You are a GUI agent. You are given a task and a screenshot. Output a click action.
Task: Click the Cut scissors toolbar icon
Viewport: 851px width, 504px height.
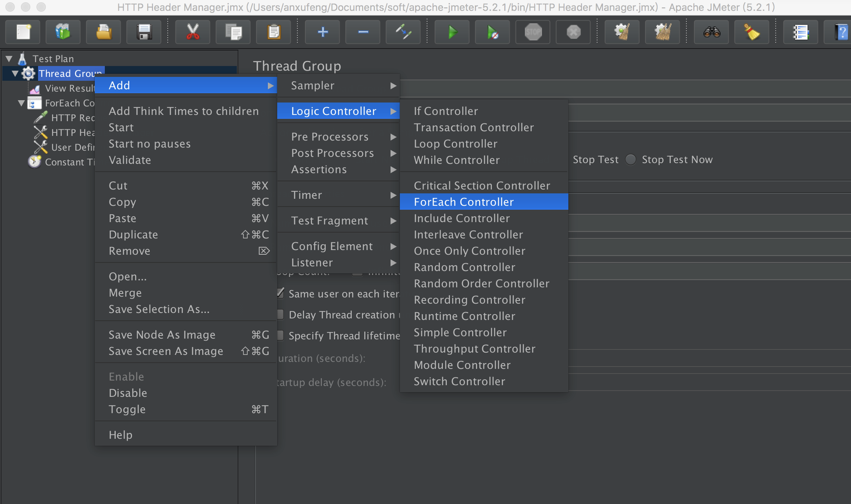pyautogui.click(x=193, y=32)
